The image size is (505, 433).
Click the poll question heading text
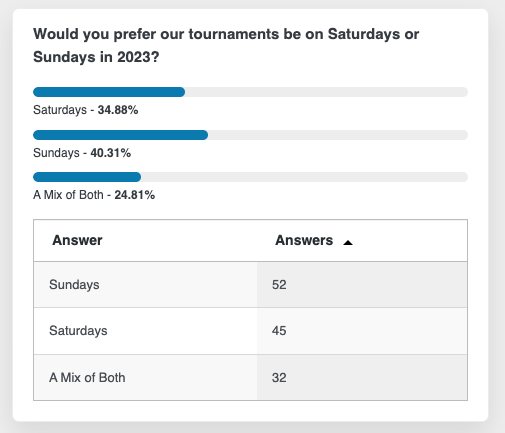click(x=226, y=45)
